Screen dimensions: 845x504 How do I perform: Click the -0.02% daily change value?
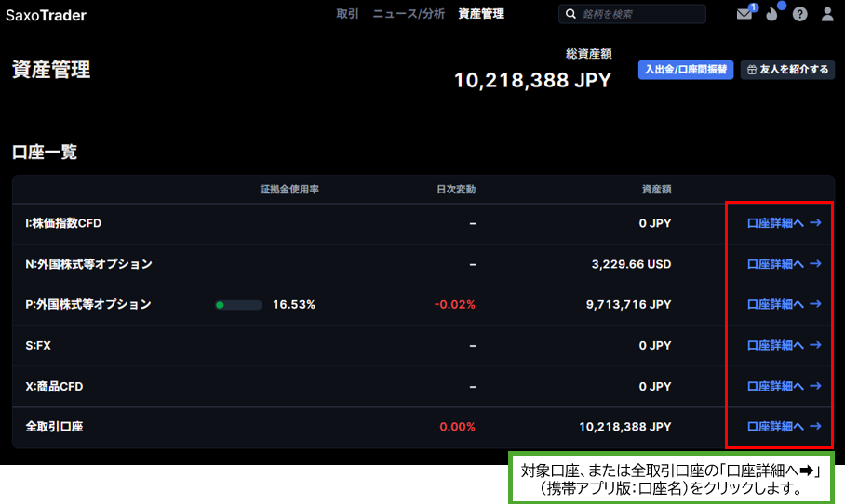[x=455, y=304]
